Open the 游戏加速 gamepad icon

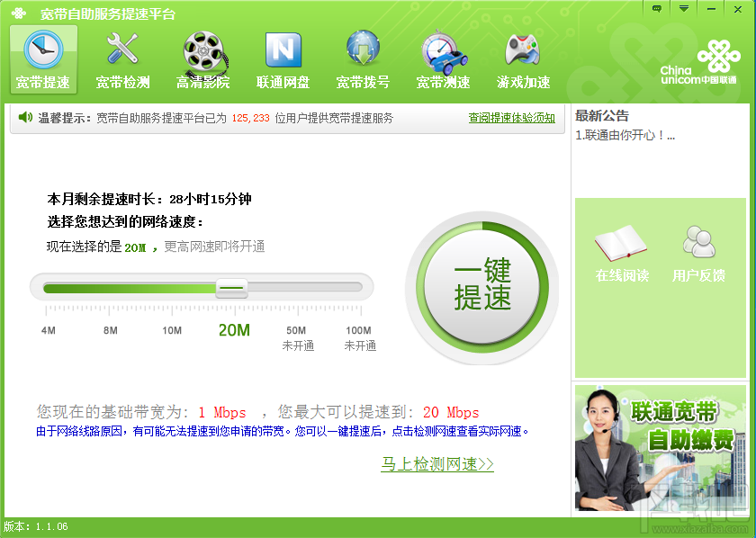tap(522, 49)
